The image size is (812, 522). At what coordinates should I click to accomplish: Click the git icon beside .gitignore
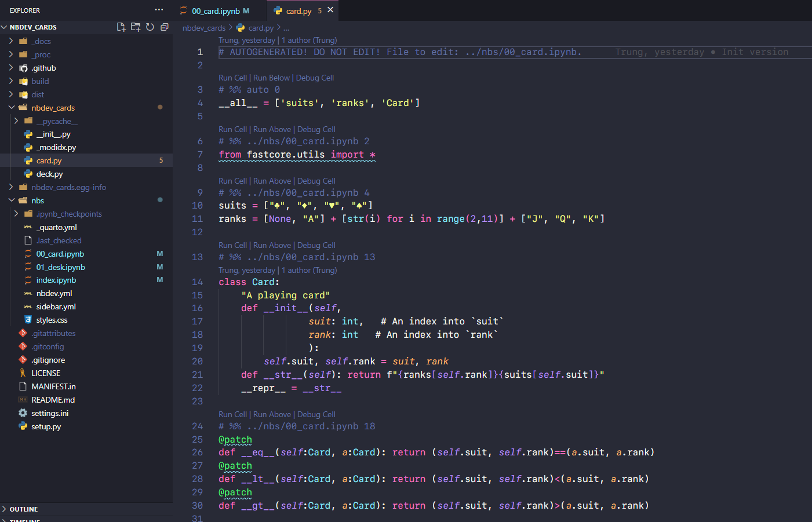click(x=23, y=360)
